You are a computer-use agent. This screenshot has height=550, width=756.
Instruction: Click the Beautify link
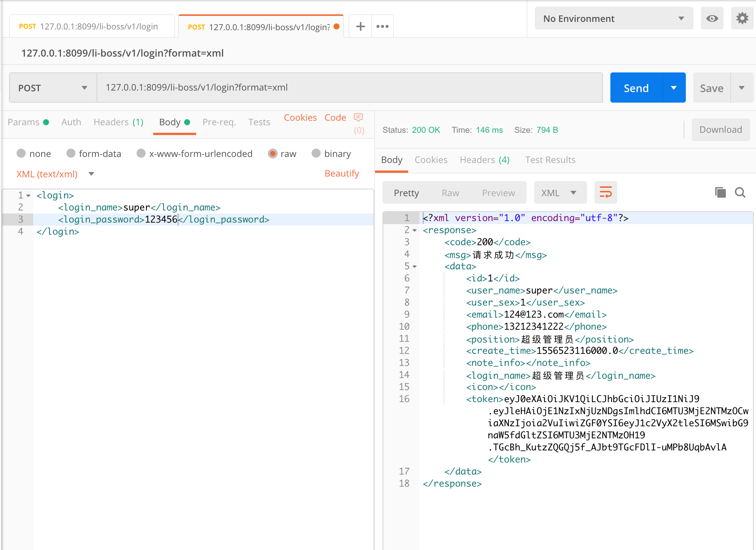pyautogui.click(x=341, y=174)
